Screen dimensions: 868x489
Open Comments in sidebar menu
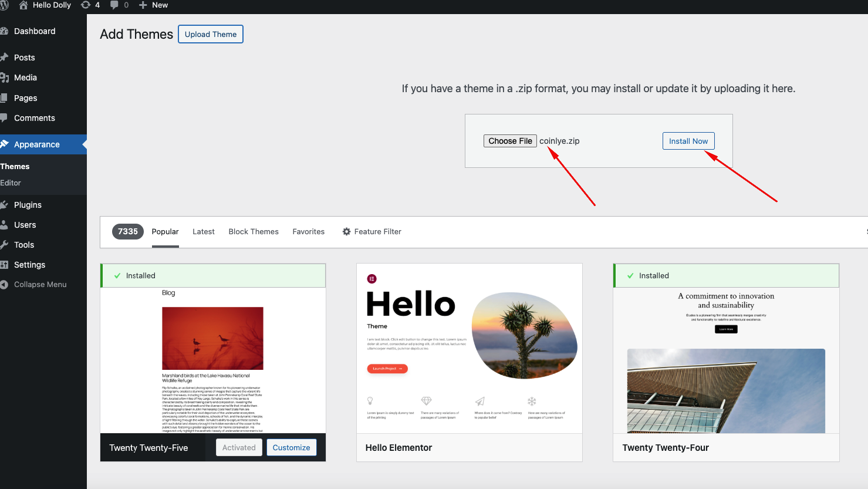(x=43, y=118)
